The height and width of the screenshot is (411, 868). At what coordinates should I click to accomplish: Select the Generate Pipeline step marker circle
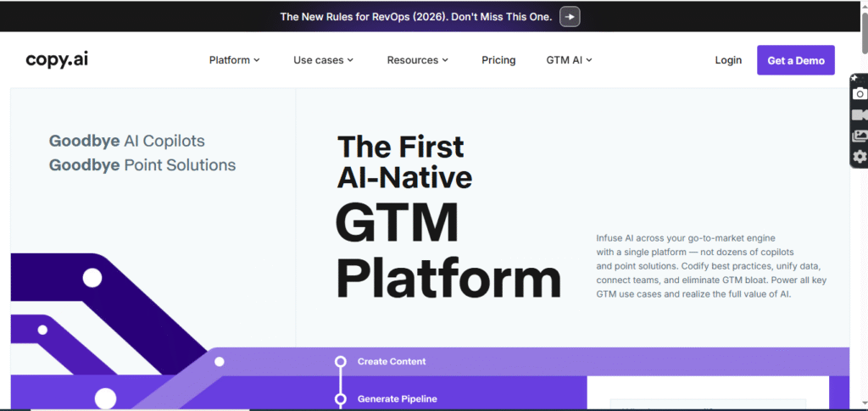coord(341,398)
